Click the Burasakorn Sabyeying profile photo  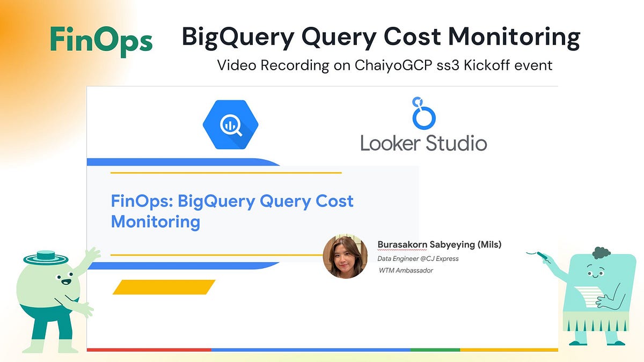click(x=345, y=257)
